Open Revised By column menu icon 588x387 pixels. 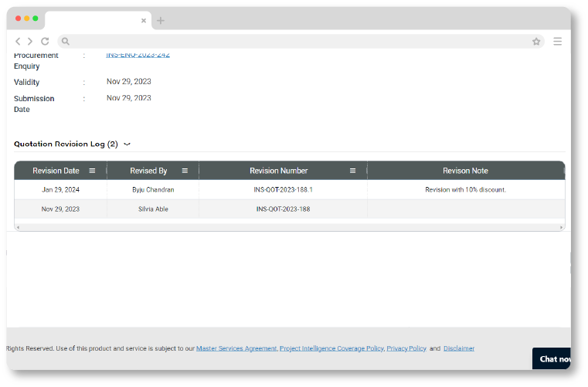[x=185, y=171]
